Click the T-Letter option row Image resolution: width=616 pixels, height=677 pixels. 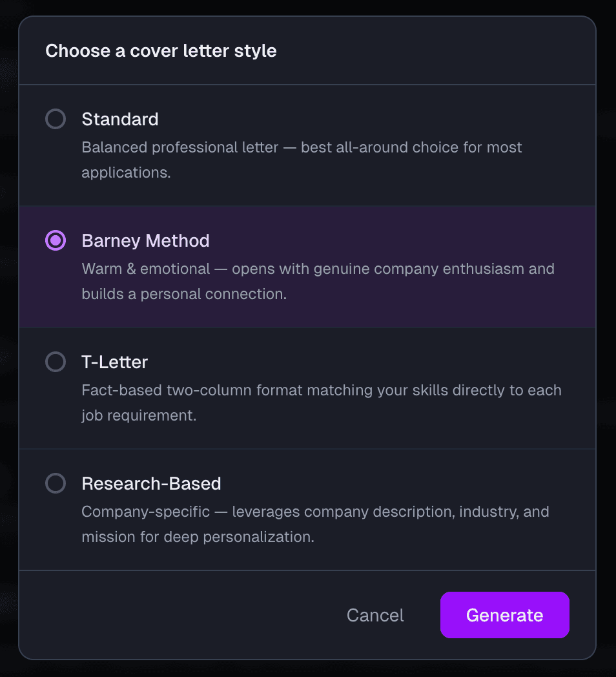(x=308, y=388)
